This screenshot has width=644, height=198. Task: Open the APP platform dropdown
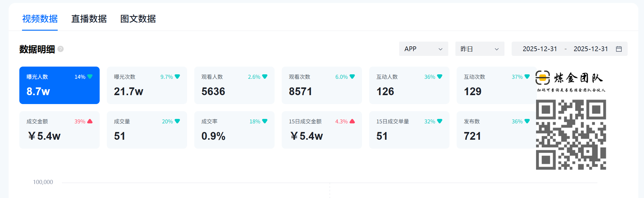point(423,49)
